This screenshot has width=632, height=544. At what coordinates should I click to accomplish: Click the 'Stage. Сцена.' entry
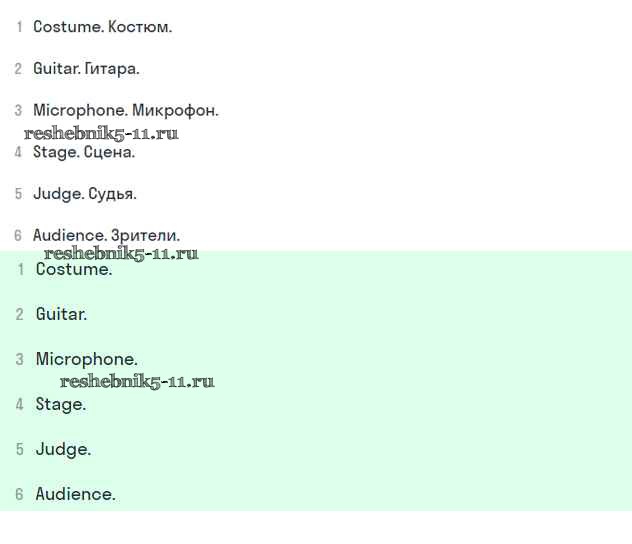point(84,152)
